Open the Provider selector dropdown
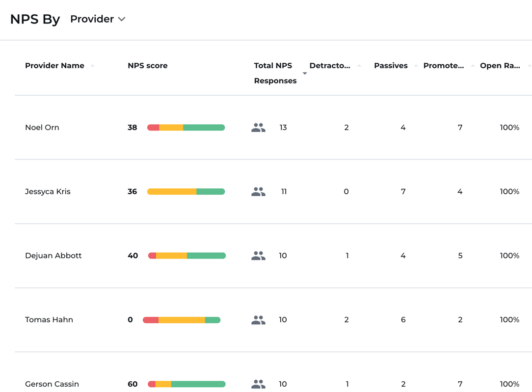Image resolution: width=532 pixels, height=392 pixels. coord(98,19)
